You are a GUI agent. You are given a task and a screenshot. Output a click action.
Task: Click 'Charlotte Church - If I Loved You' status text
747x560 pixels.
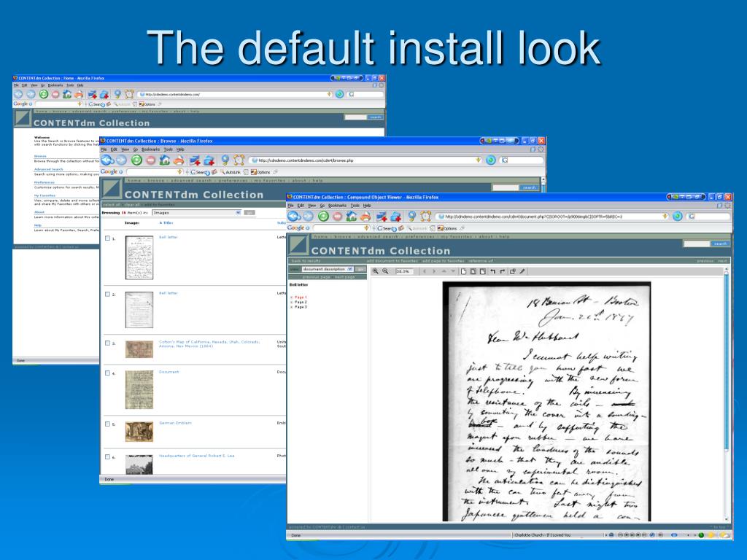click(x=542, y=535)
